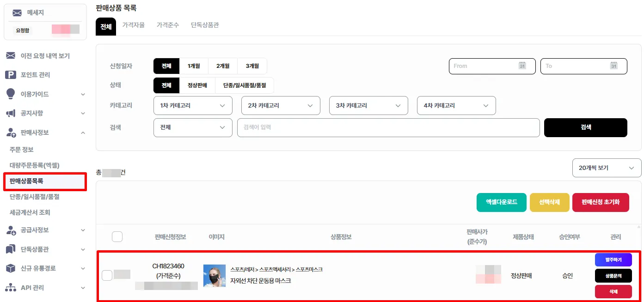The image size is (644, 302).
Task: Switch to the 가격자율 tab
Action: click(x=134, y=25)
